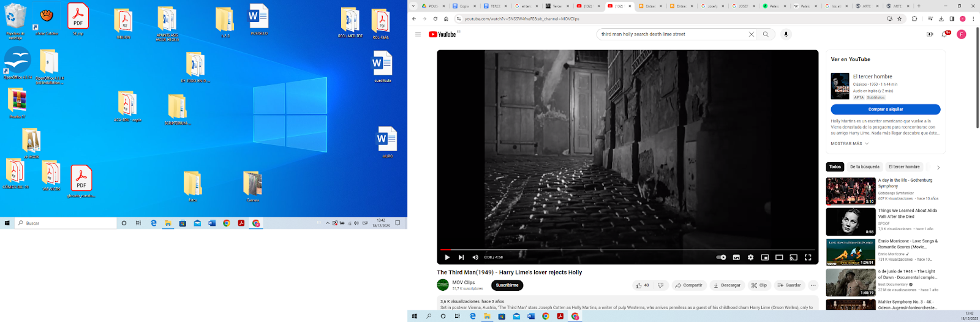The width and height of the screenshot is (980, 322).
Task: Select De tu búsqueda filter chip
Action: point(864,167)
